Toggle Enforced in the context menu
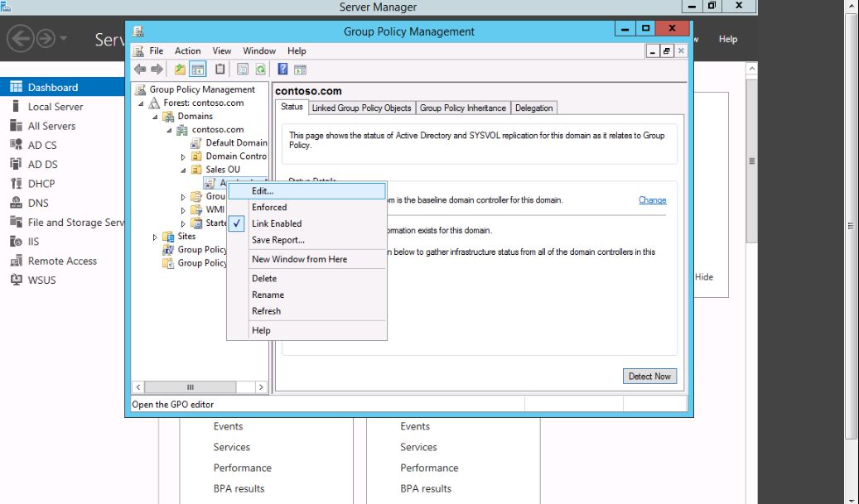The width and height of the screenshot is (859, 504). [269, 208]
